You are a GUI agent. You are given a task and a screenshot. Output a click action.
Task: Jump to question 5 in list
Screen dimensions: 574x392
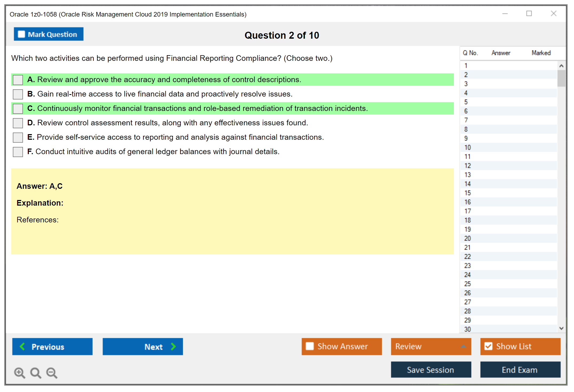pos(466,102)
